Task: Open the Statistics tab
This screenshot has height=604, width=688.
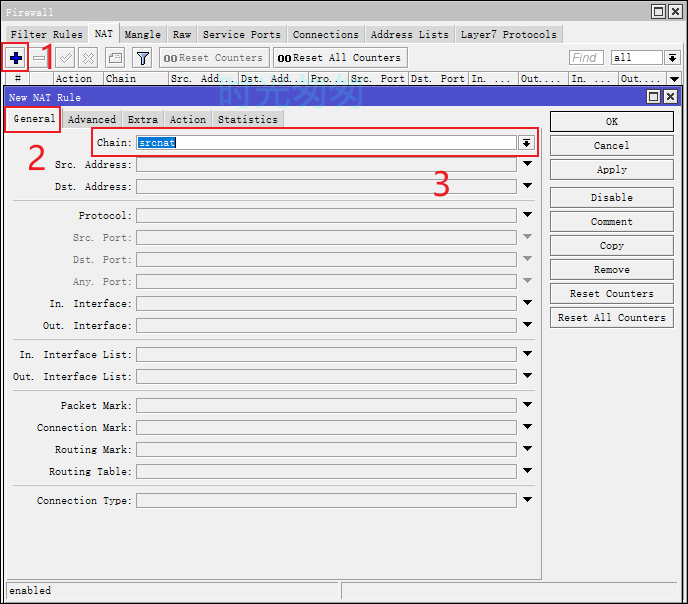Action: (x=248, y=119)
